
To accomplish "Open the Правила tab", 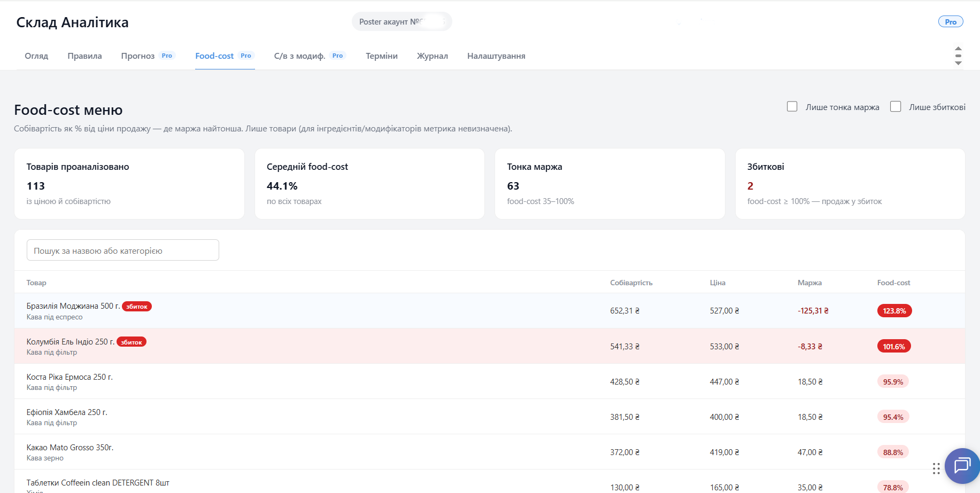I will pos(84,56).
